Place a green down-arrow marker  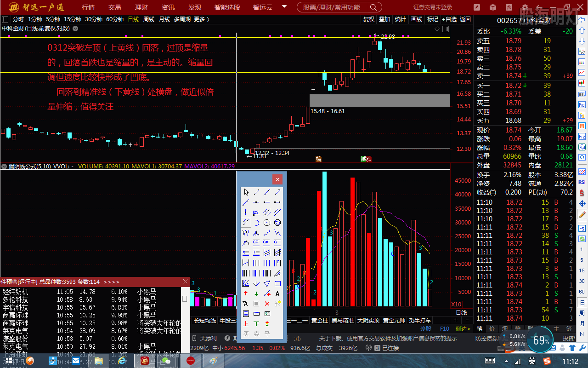(256, 293)
